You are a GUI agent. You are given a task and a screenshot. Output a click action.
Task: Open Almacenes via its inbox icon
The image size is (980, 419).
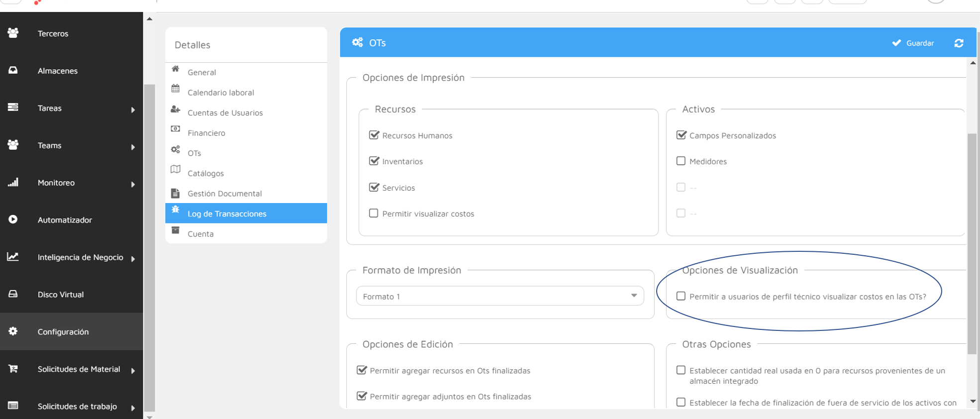(13, 70)
